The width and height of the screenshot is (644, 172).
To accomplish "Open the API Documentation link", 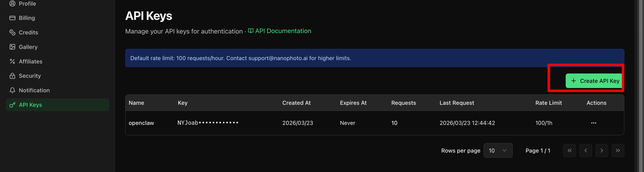I will [283, 31].
